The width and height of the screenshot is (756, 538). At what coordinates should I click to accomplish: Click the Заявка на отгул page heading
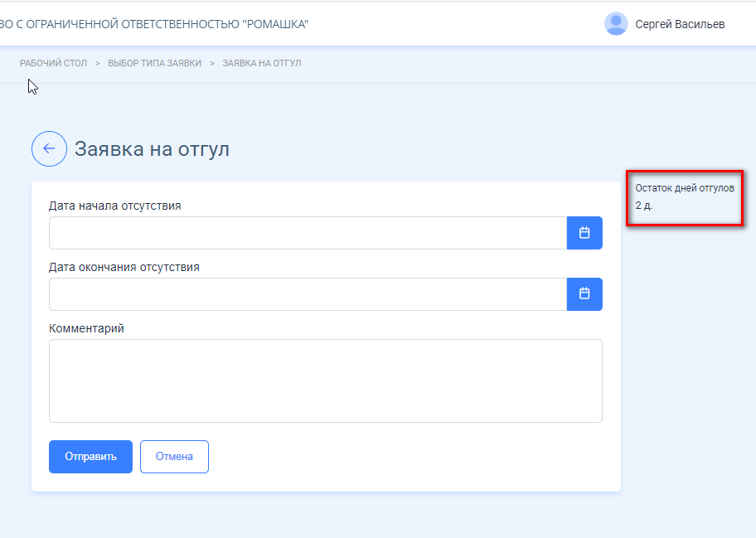152,149
